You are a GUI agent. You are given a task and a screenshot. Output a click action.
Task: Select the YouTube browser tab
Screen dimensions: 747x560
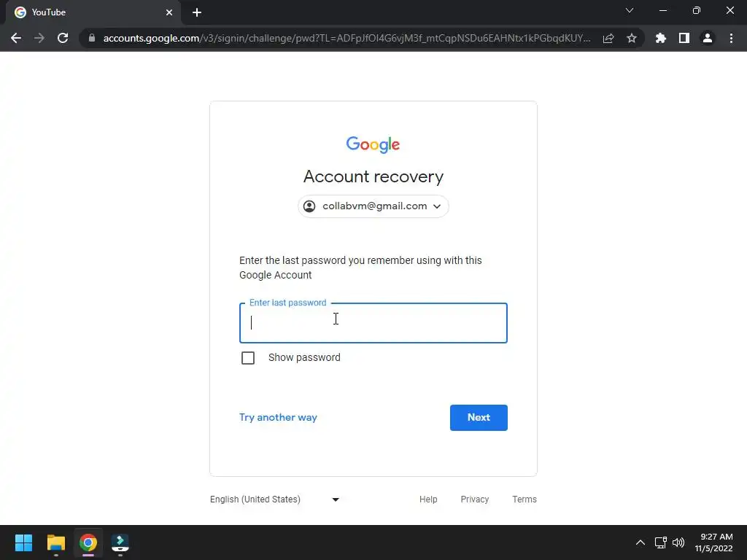coord(93,12)
